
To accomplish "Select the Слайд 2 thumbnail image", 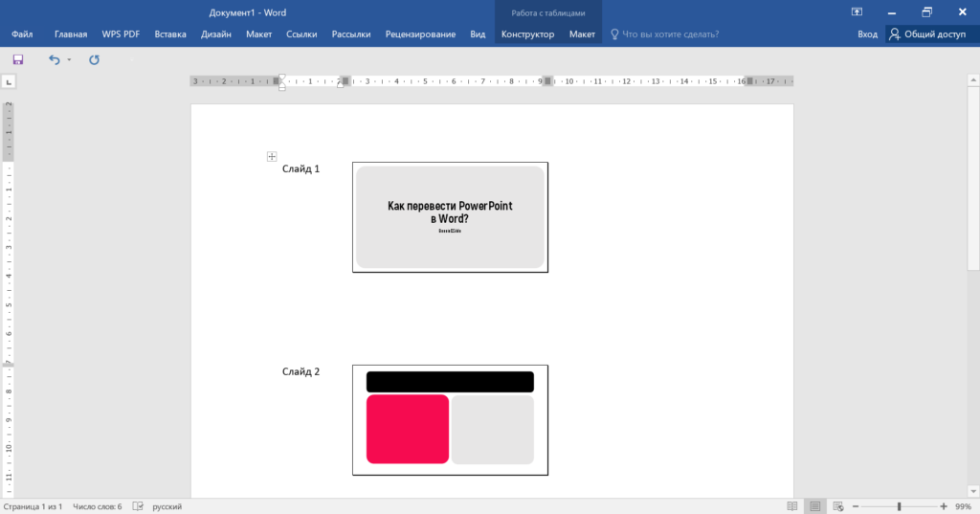I will point(450,420).
